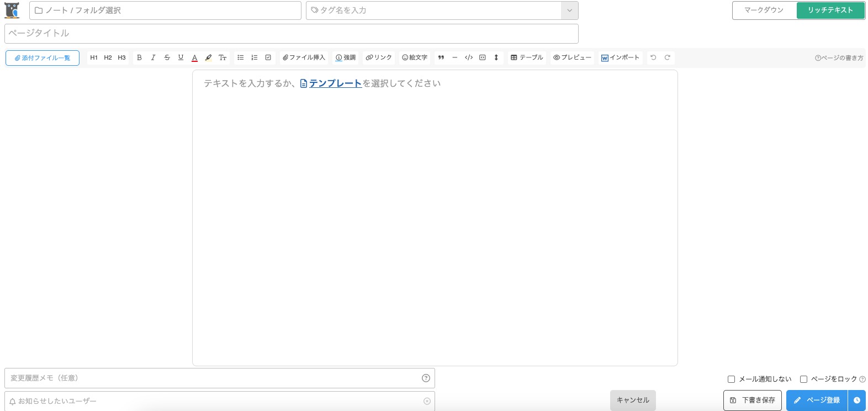Open the ノート / フォルダ選択 selector

165,10
